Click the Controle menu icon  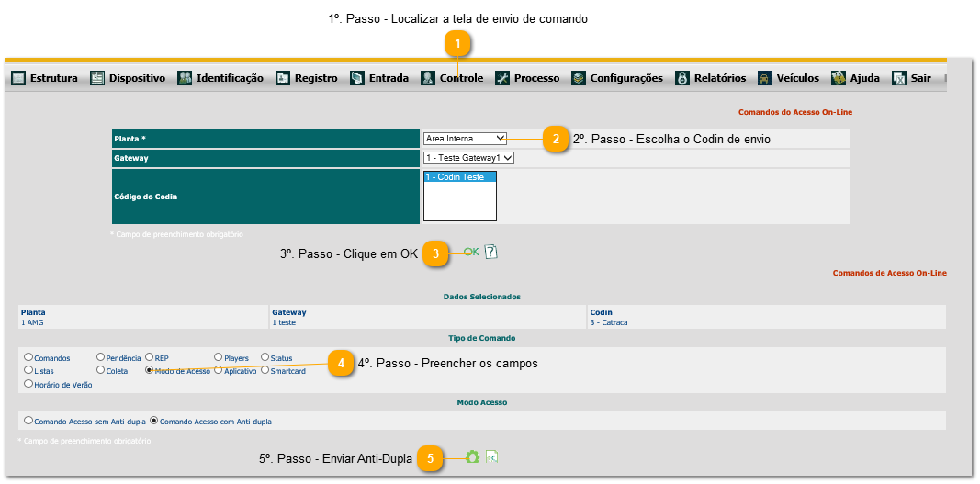(x=427, y=78)
